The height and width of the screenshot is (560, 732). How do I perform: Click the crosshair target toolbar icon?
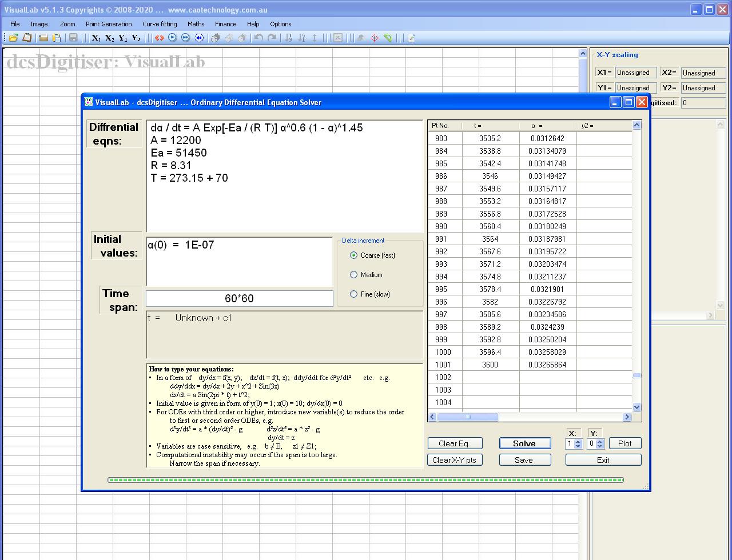(375, 38)
